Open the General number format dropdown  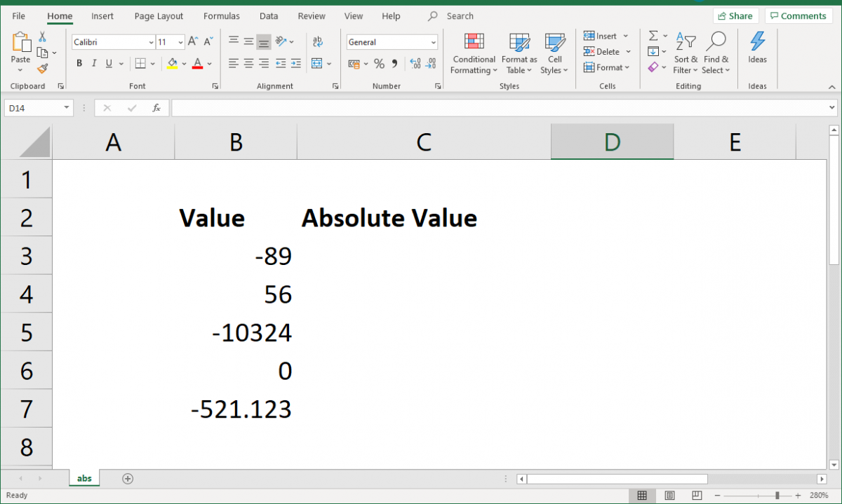coord(434,42)
